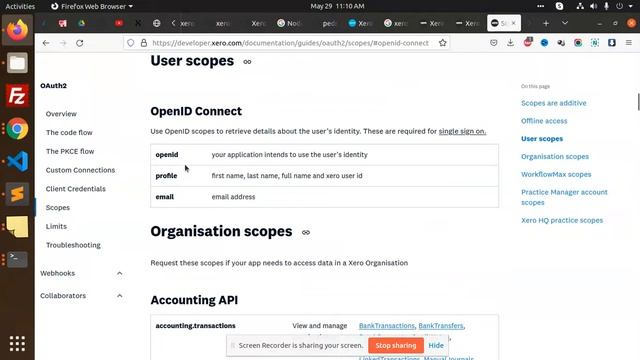Open a new tab with the plus icon

pos(546,23)
